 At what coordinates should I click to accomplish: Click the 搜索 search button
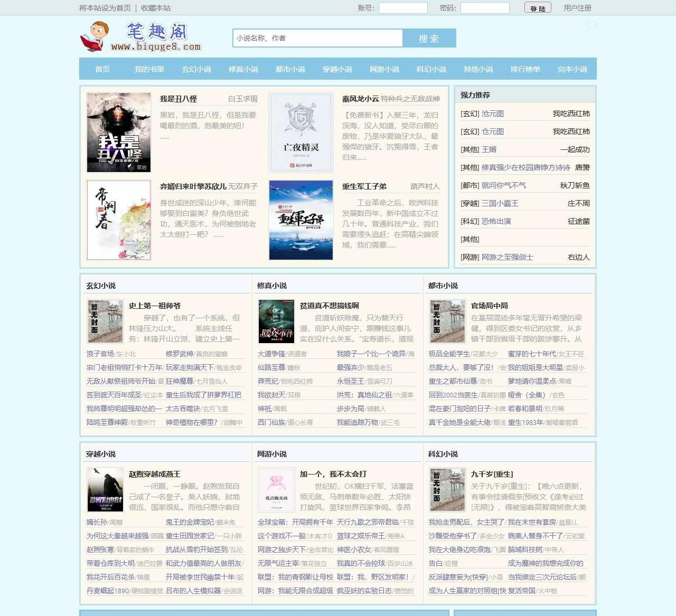pos(429,38)
